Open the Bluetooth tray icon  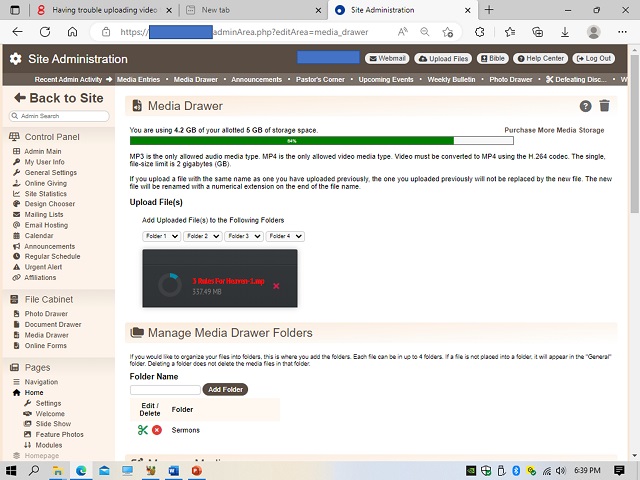(x=516, y=471)
